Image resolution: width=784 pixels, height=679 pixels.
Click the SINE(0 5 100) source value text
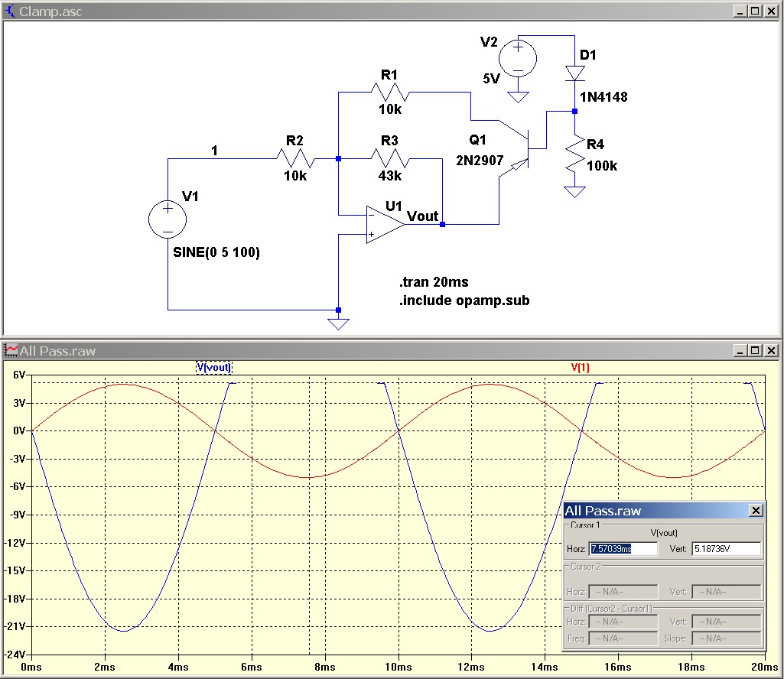216,252
